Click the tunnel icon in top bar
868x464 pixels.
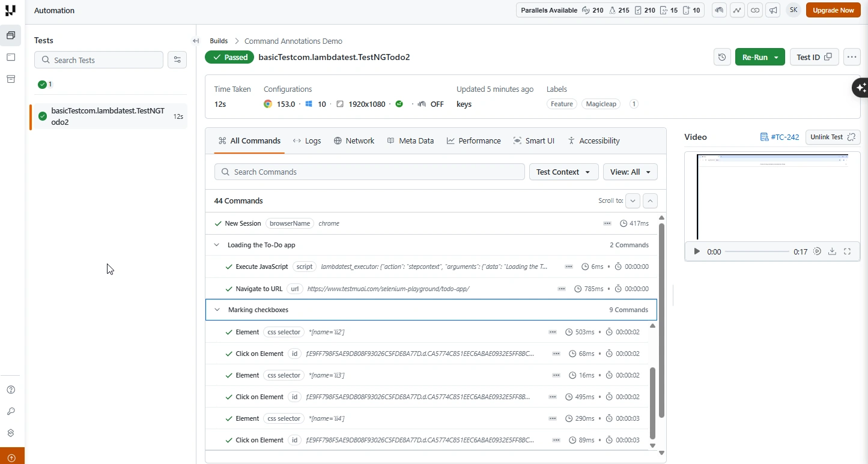[719, 10]
